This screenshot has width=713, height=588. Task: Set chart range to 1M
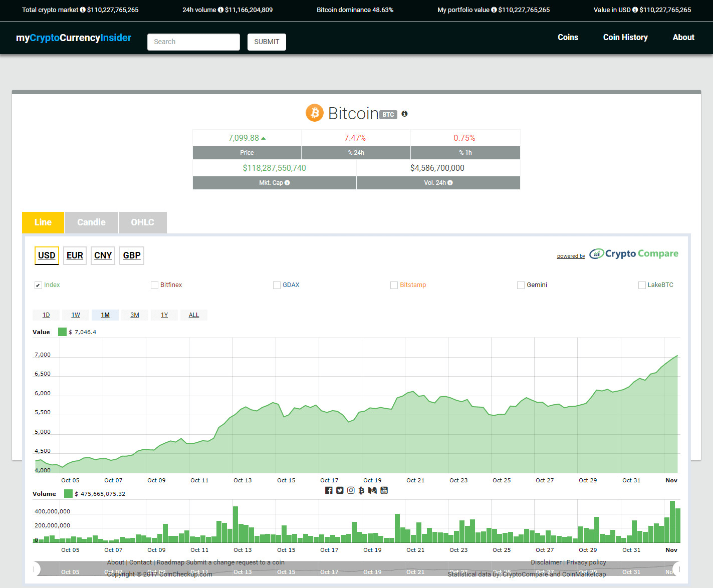[105, 315]
